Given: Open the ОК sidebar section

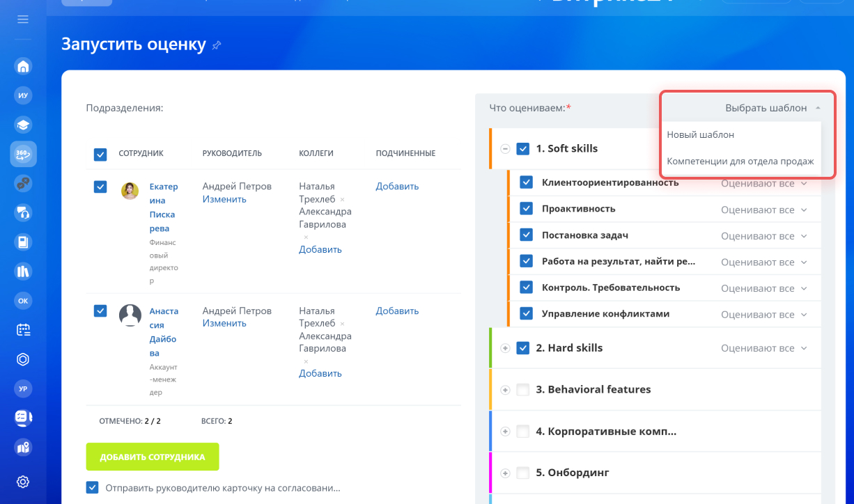Looking at the screenshot, I should tap(23, 301).
